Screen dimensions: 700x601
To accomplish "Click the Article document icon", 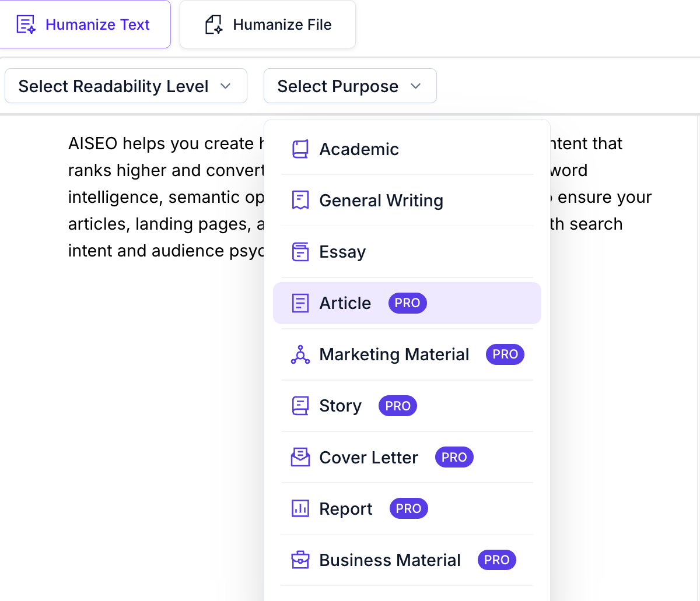I will click(300, 303).
